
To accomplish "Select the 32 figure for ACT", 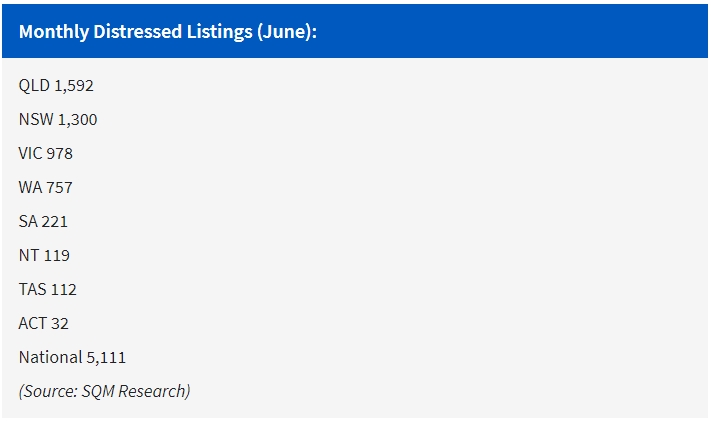I will tap(59, 324).
